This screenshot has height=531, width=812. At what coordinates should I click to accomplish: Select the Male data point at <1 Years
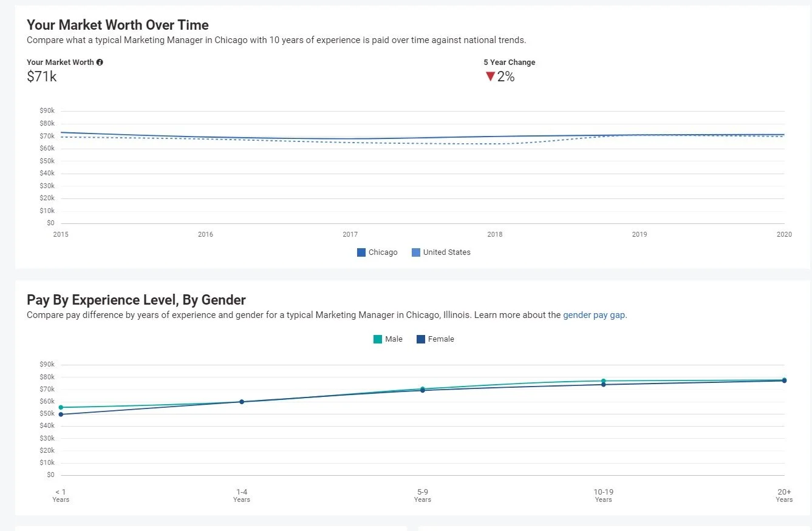point(61,407)
